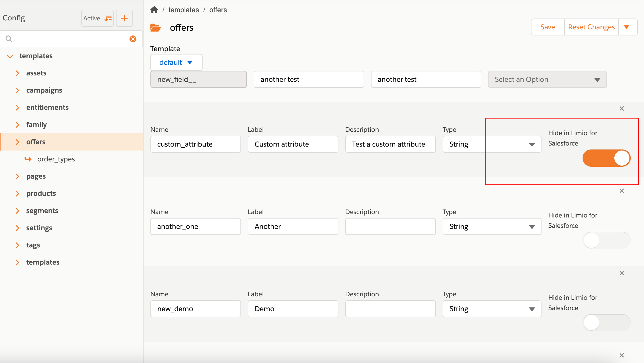Expand the products tree node

click(x=17, y=194)
